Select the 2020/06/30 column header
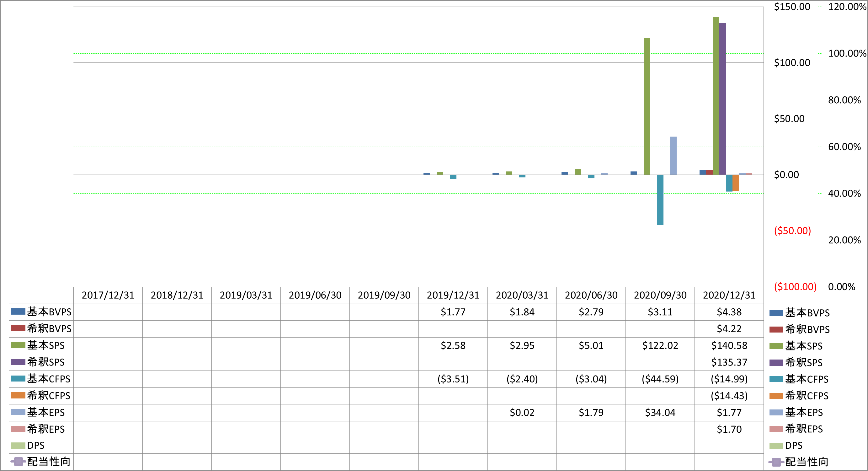This screenshot has height=471, width=868. pos(591,295)
